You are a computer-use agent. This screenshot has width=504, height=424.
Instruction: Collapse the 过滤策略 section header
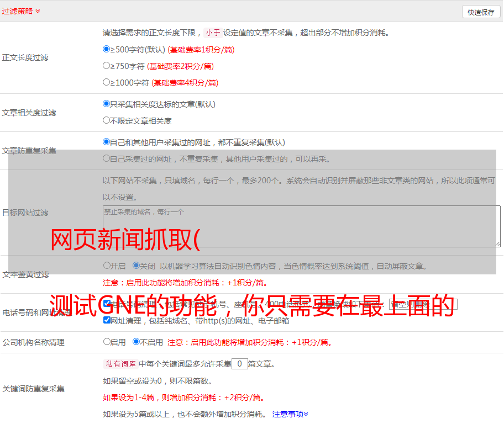point(21,11)
